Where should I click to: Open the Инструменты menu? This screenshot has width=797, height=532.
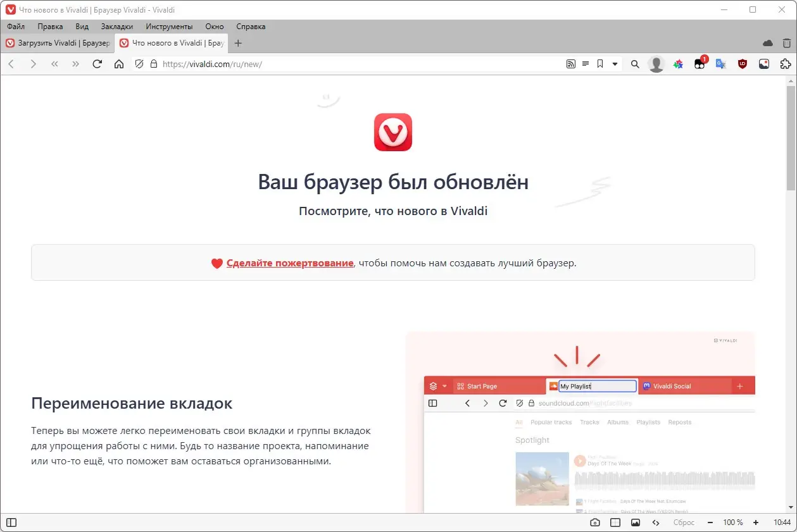[x=168, y=27]
